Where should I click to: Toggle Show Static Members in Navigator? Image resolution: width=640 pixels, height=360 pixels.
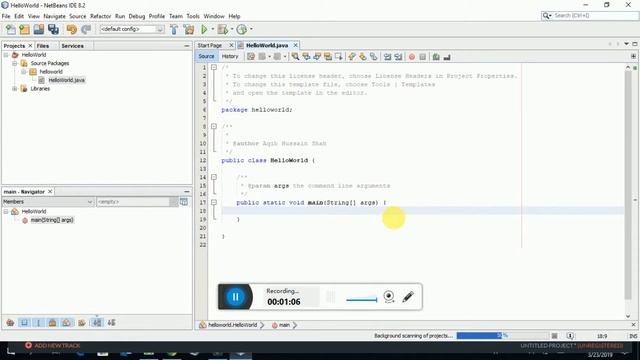(38, 322)
